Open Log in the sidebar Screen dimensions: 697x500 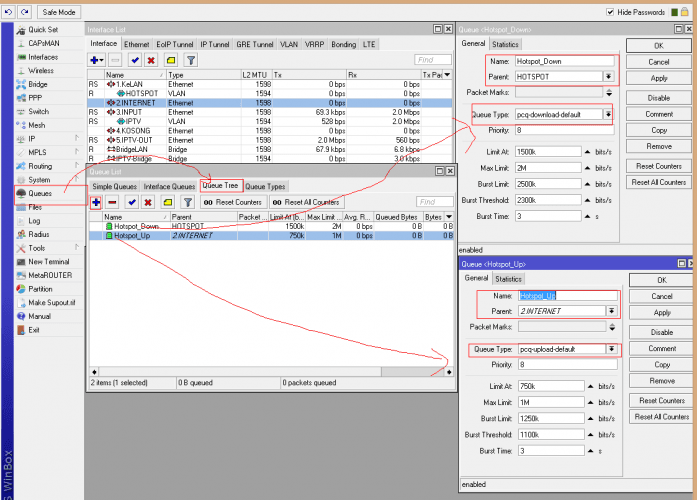[34, 221]
